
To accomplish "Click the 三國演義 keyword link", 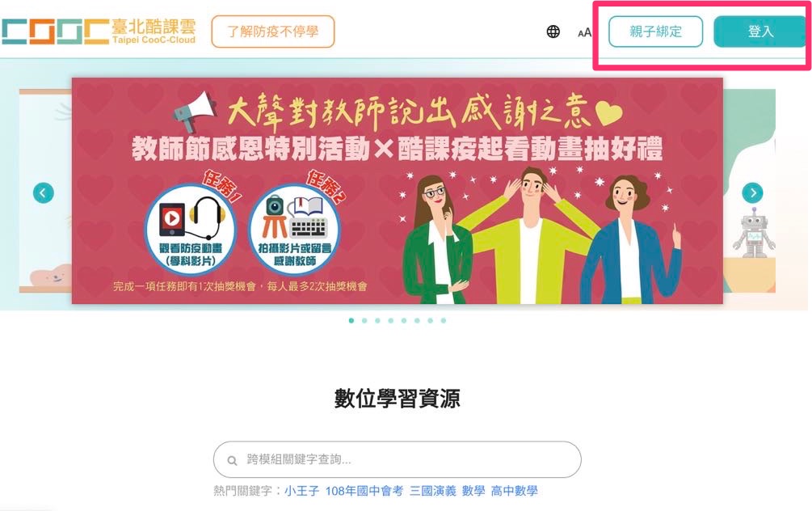I will click(x=433, y=491).
